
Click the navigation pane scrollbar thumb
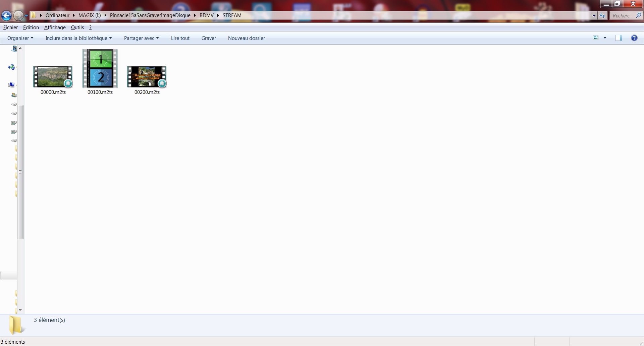click(20, 172)
